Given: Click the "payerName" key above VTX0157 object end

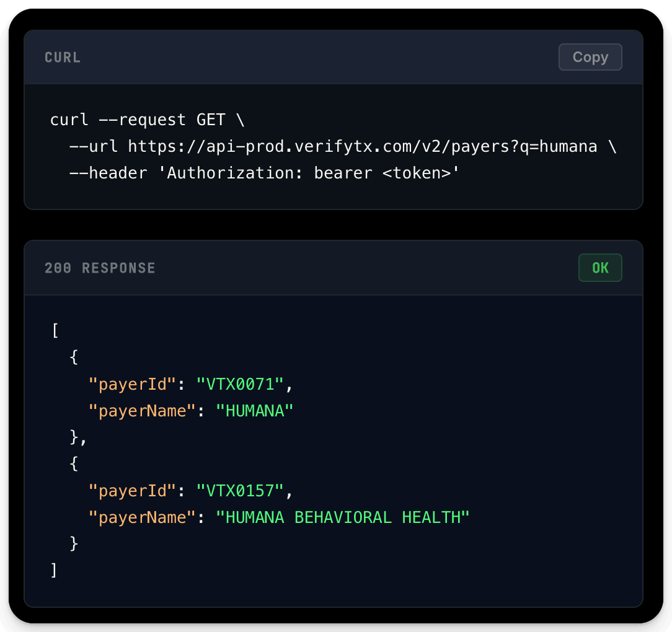Looking at the screenshot, I should pos(142,517).
